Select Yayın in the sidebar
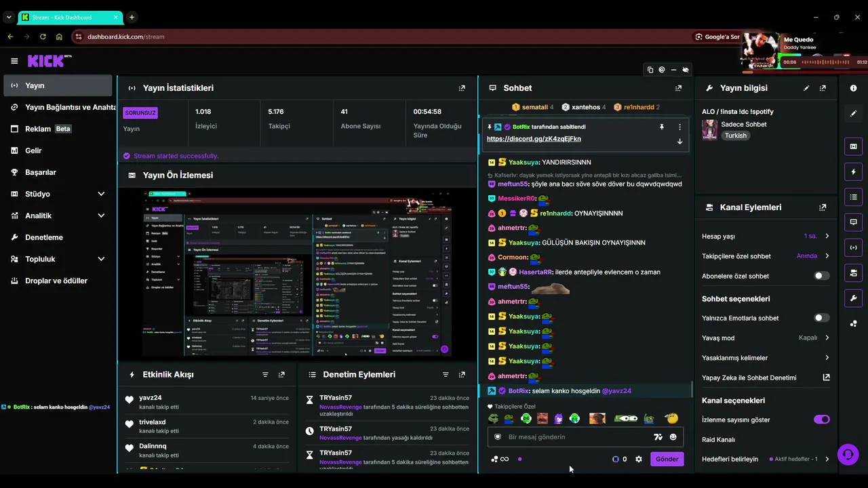Viewport: 868px width, 488px height. [x=58, y=85]
